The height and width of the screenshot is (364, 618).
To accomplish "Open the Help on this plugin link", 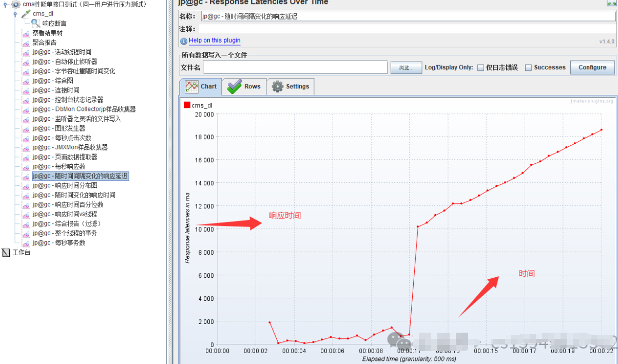I will coord(215,41).
